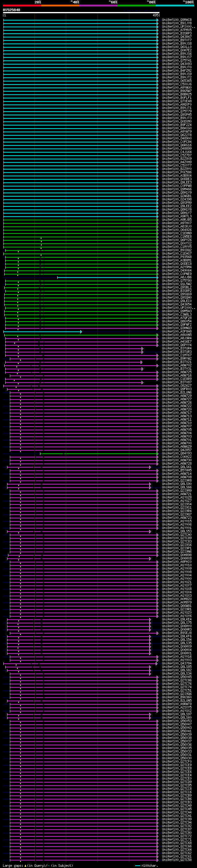This screenshot has height=868, width=197.
Task: Click hit label UniRef100_O43784
Action: click(x=177, y=664)
